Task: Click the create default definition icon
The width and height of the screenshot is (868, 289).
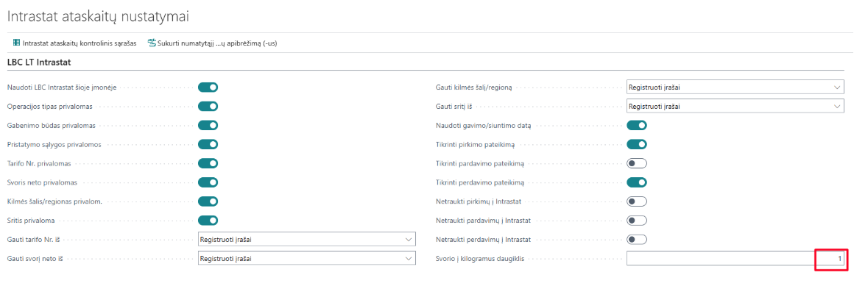Action: tap(152, 43)
